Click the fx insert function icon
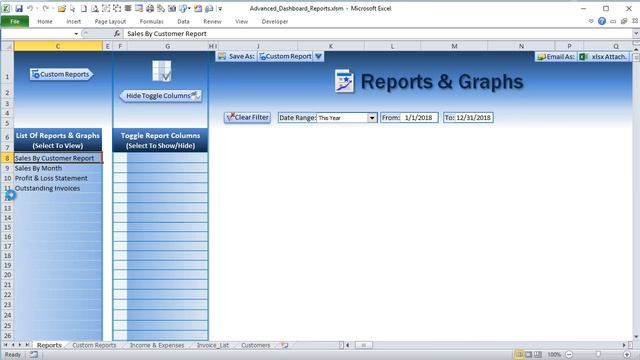Image resolution: width=640 pixels, height=360 pixels. (117, 34)
